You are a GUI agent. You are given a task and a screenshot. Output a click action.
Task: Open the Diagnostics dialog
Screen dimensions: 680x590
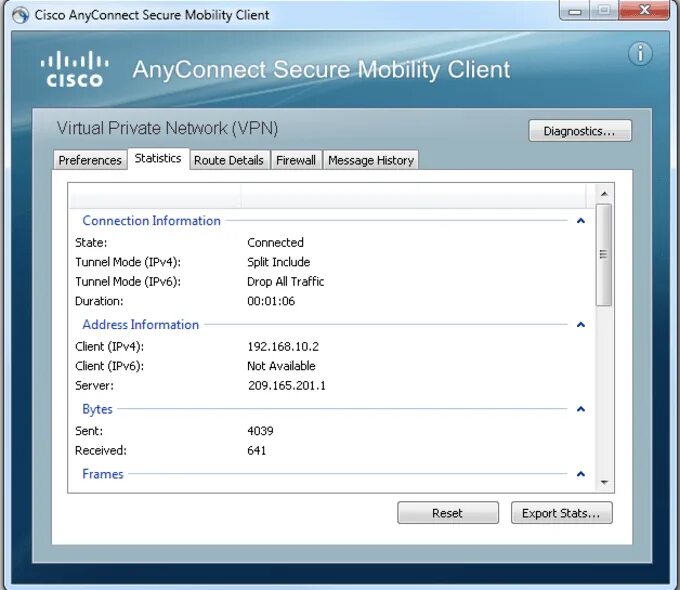coord(580,131)
